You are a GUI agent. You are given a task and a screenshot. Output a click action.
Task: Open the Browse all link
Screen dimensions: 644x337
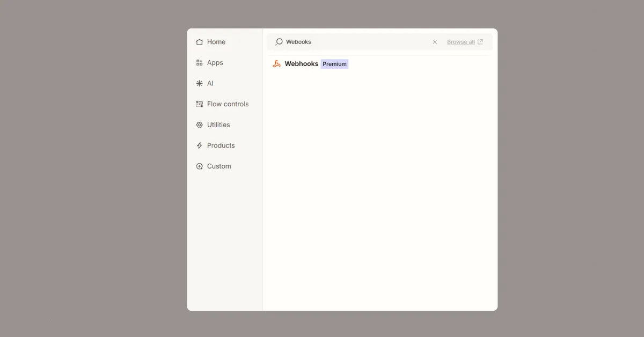462,41
